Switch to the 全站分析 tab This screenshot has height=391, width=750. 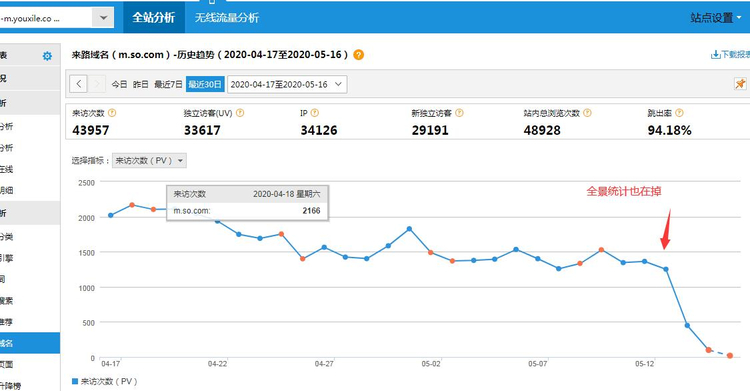coord(154,18)
